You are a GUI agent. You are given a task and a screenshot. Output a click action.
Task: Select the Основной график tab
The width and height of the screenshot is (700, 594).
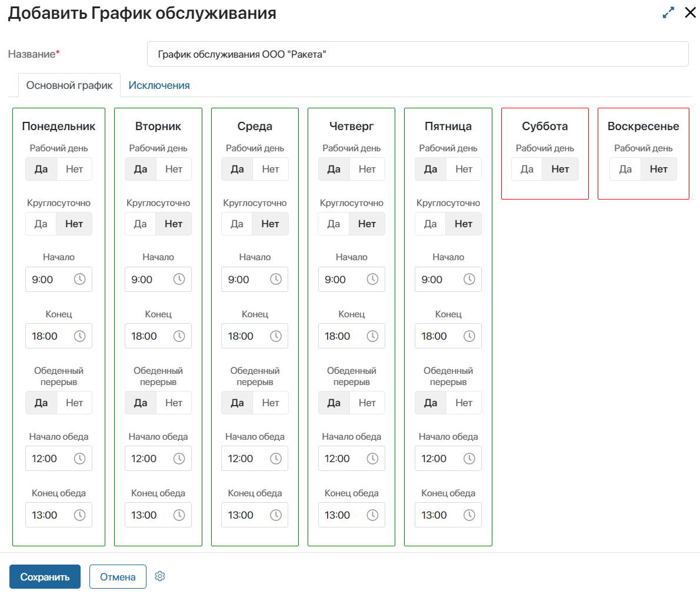tap(69, 85)
